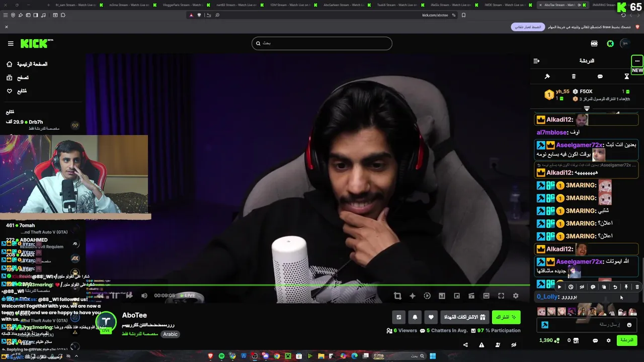
Task: Open the stream stats bar chart icon
Action: pyautogui.click(x=442, y=296)
